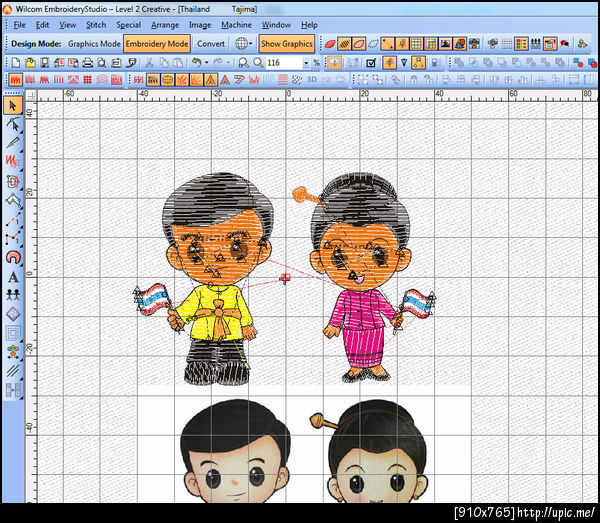Print the design using printer icon
This screenshot has width=600, height=523.
pos(88,63)
